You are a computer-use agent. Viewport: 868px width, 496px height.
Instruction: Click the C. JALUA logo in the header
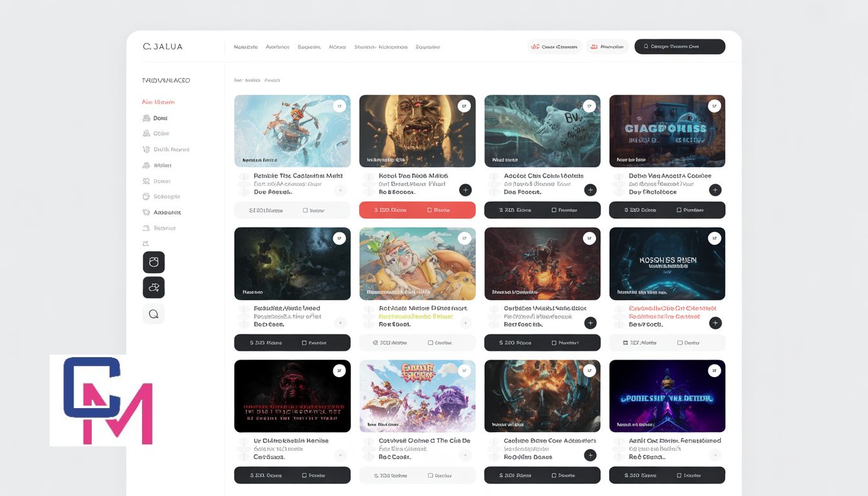pos(163,46)
